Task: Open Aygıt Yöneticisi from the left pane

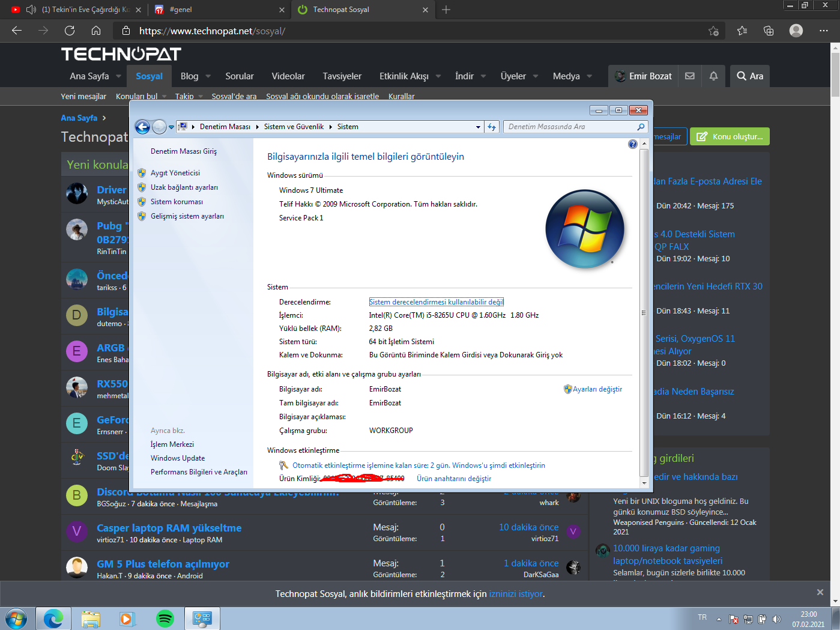Action: point(175,173)
